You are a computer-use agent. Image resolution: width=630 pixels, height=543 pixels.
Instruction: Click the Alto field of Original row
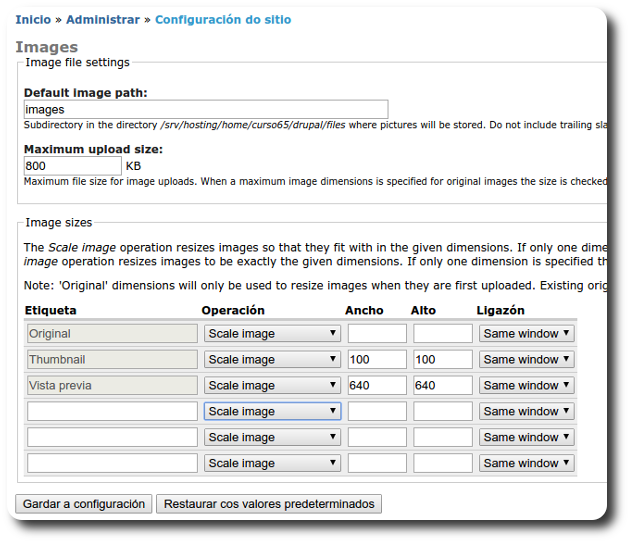point(443,333)
